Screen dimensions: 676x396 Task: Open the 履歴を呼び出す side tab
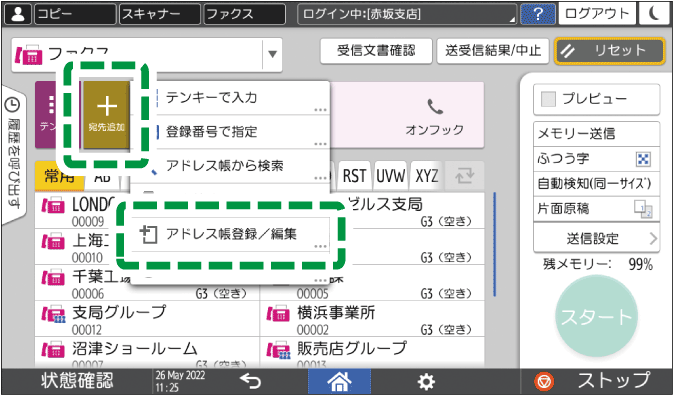coord(13,155)
